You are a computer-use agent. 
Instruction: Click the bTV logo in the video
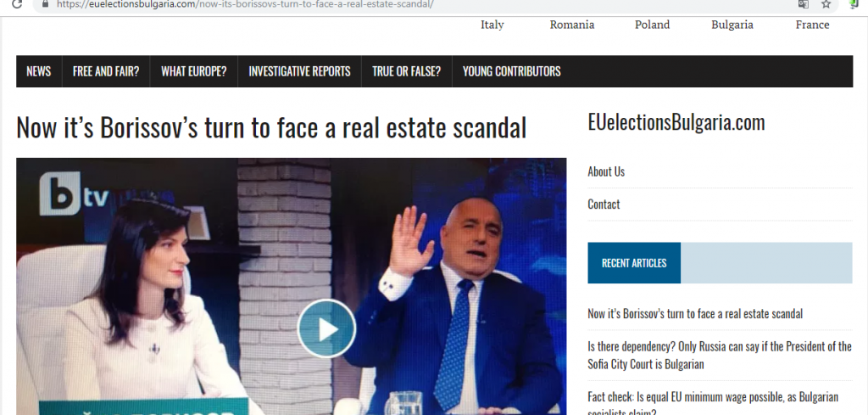click(x=75, y=193)
